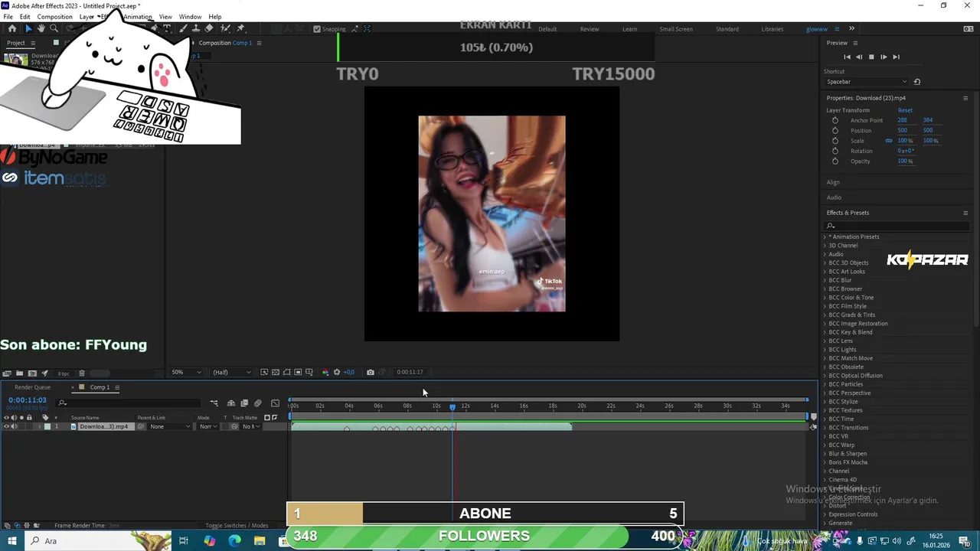The image size is (980, 551).
Task: Click the Anchor Point stopwatch icon
Action: click(x=835, y=120)
